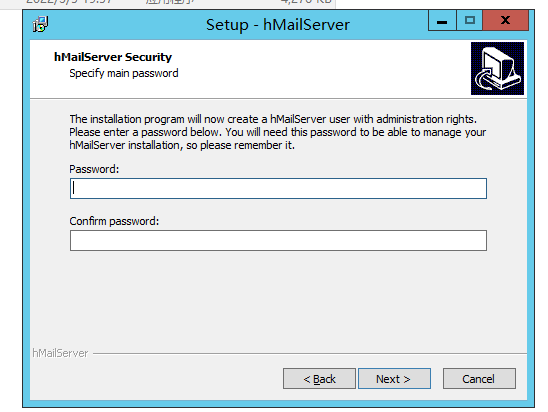Go to the next step with Next >
Viewport: 548px width, 412px height.
pos(394,378)
